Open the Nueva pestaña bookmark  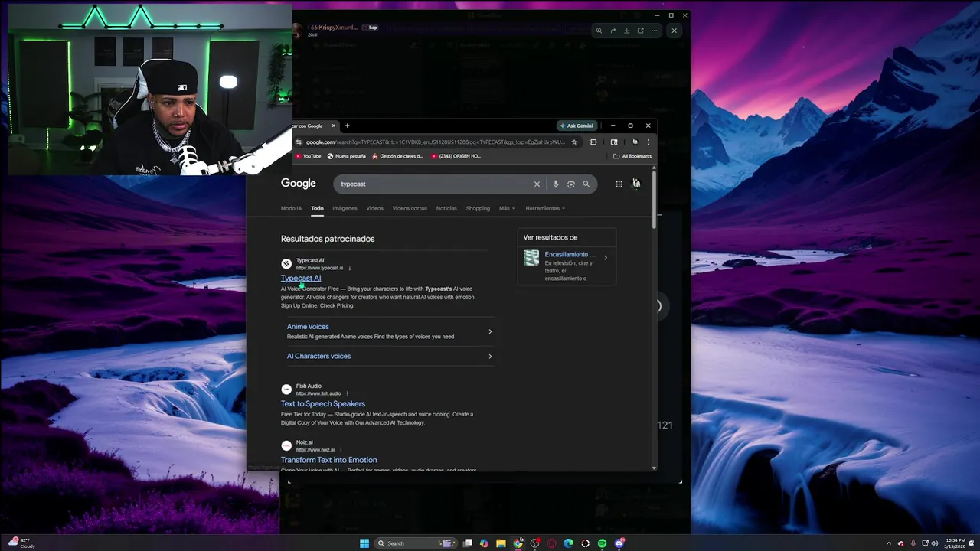coord(347,156)
